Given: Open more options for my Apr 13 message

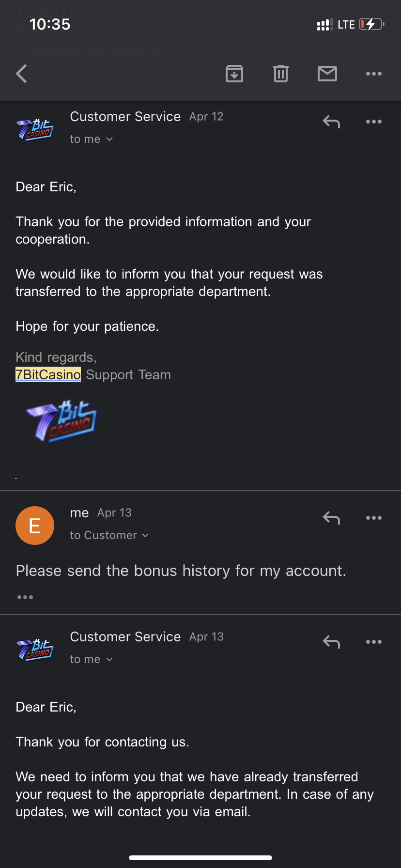Looking at the screenshot, I should (x=374, y=518).
